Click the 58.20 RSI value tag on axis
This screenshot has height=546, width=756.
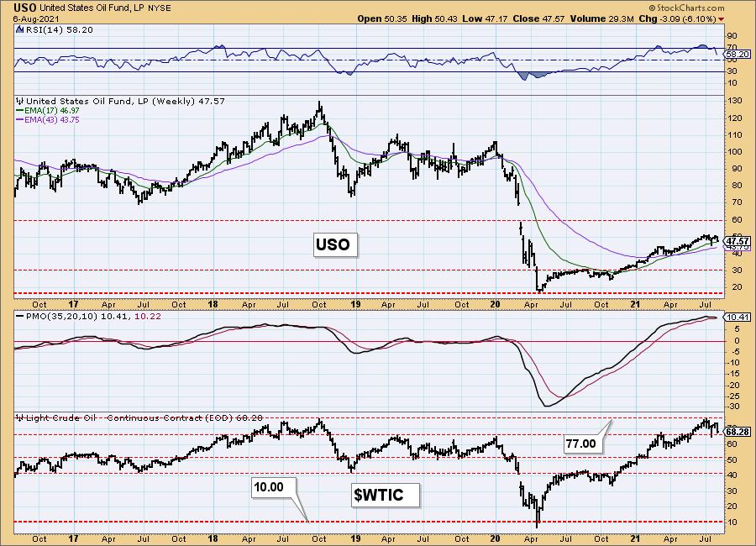pos(738,55)
